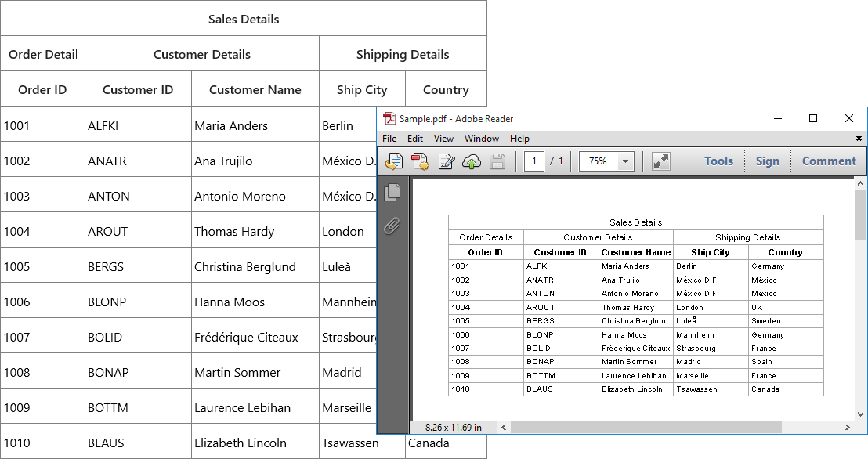Click the horizontal scrollbar thumb
The width and height of the screenshot is (868, 459).
pos(646,427)
